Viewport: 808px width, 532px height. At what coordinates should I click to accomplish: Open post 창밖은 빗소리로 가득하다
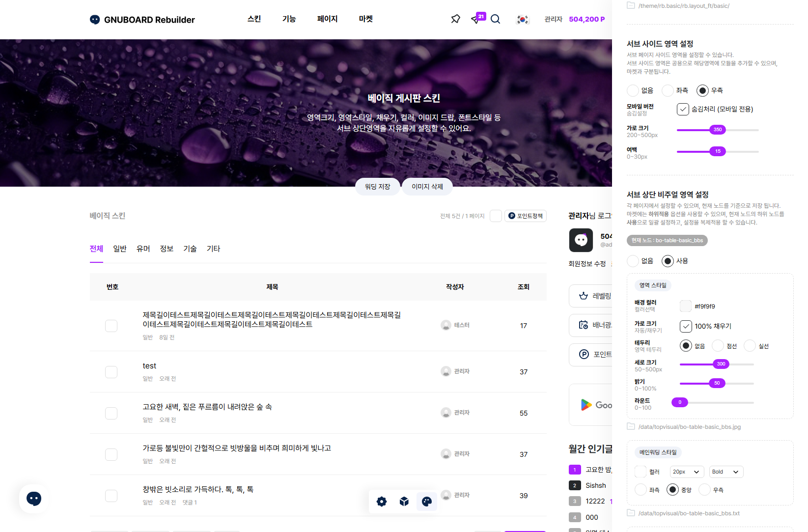click(x=198, y=489)
